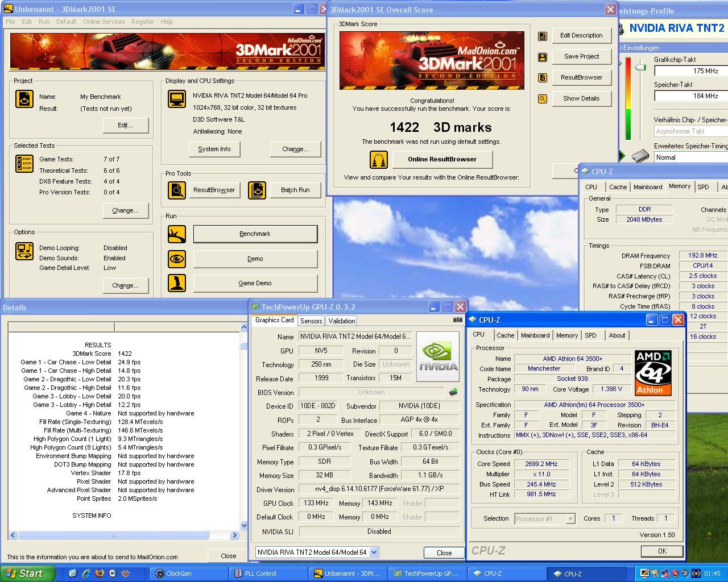Click the joystick icon beside Game Demo
Image resolution: width=728 pixels, height=582 pixels.
pyautogui.click(x=177, y=283)
